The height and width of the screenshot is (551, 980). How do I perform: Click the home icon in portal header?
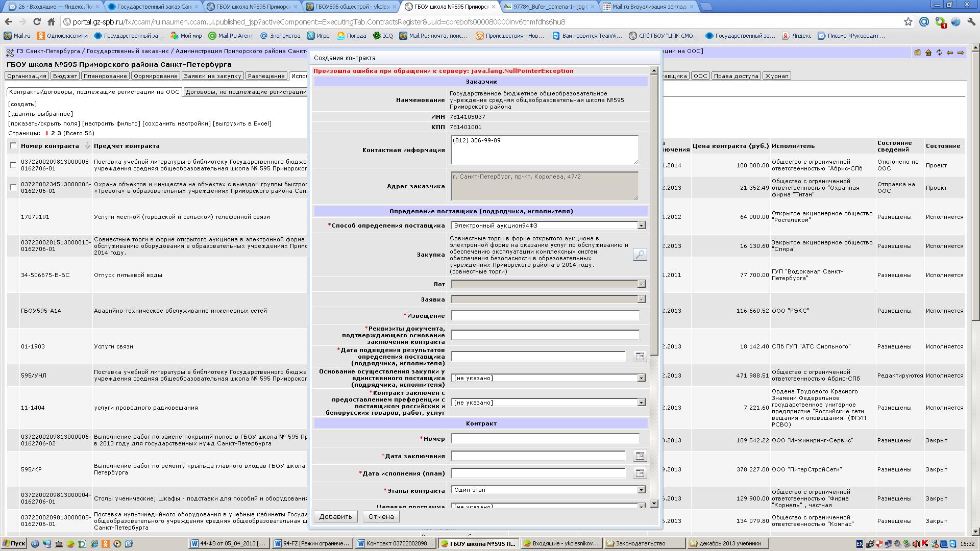click(x=928, y=53)
